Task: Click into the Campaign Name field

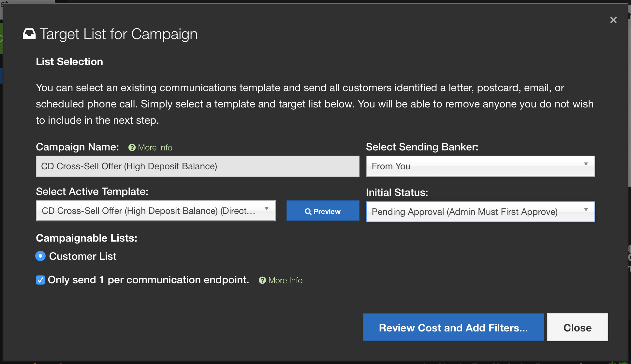Action: (x=197, y=166)
